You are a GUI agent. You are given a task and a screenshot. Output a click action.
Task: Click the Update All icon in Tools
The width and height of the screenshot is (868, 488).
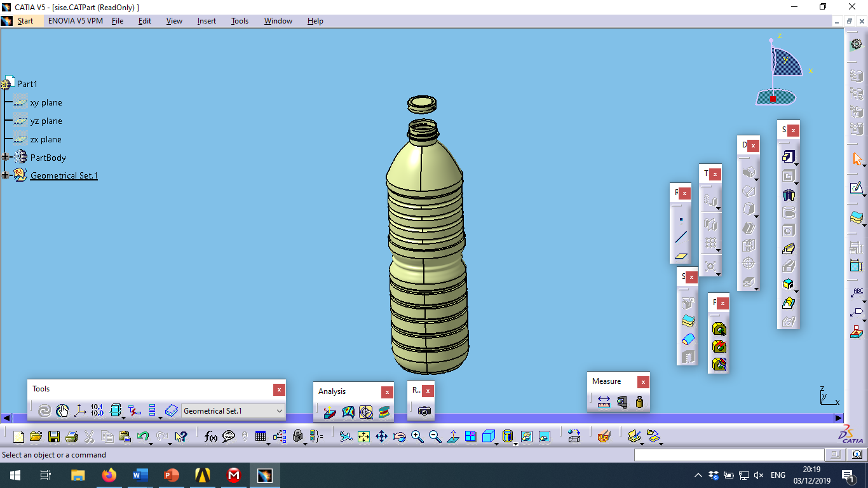tap(44, 411)
